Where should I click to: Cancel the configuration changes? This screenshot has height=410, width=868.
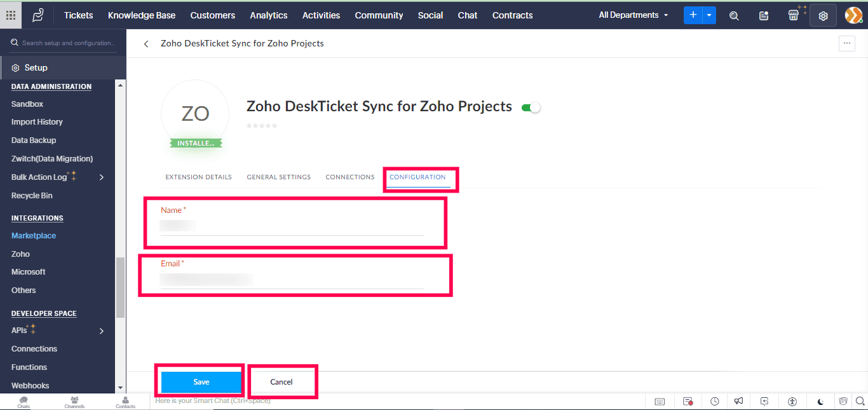281,382
